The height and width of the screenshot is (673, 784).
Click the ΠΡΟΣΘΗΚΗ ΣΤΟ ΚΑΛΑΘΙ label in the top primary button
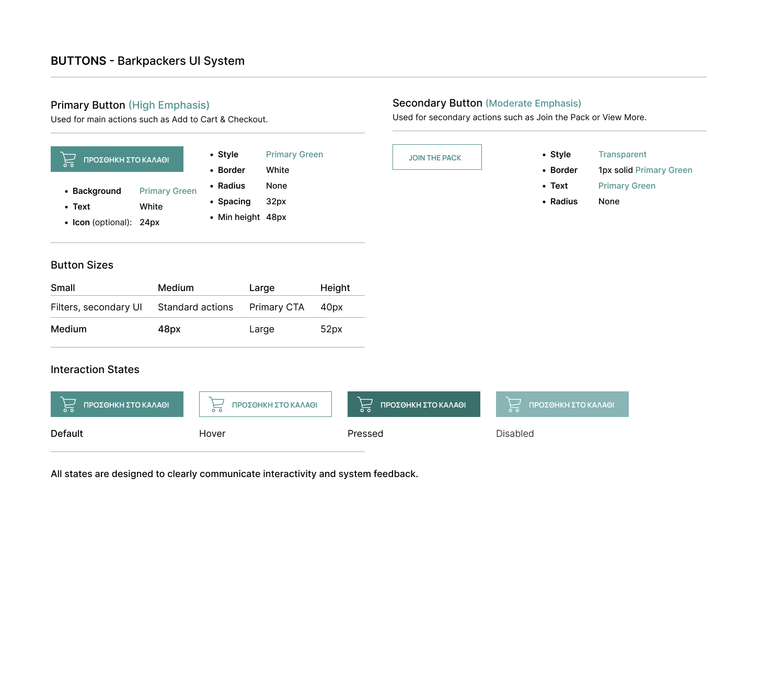click(126, 160)
